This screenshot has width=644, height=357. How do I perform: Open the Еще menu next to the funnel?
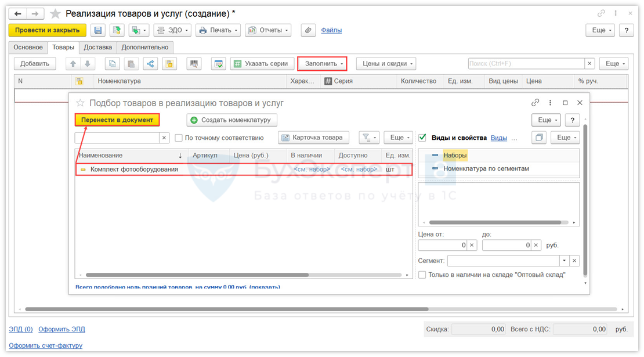(x=399, y=138)
